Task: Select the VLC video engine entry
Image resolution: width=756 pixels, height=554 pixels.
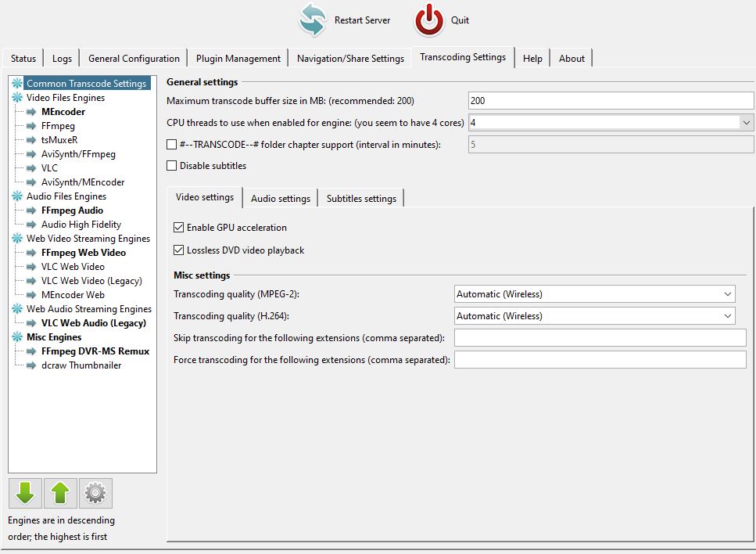Action: pyautogui.click(x=49, y=168)
